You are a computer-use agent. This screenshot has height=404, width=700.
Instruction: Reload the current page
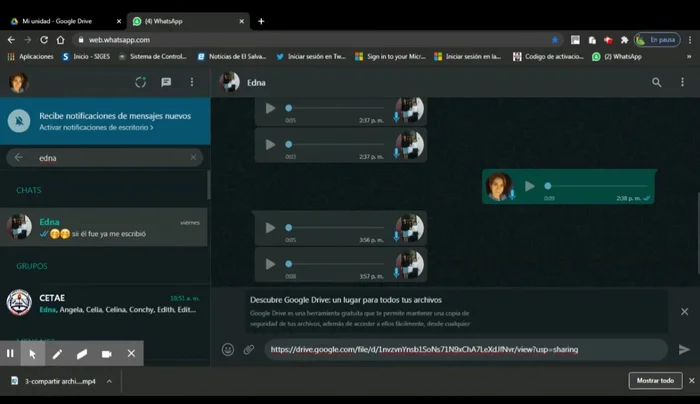tap(44, 40)
